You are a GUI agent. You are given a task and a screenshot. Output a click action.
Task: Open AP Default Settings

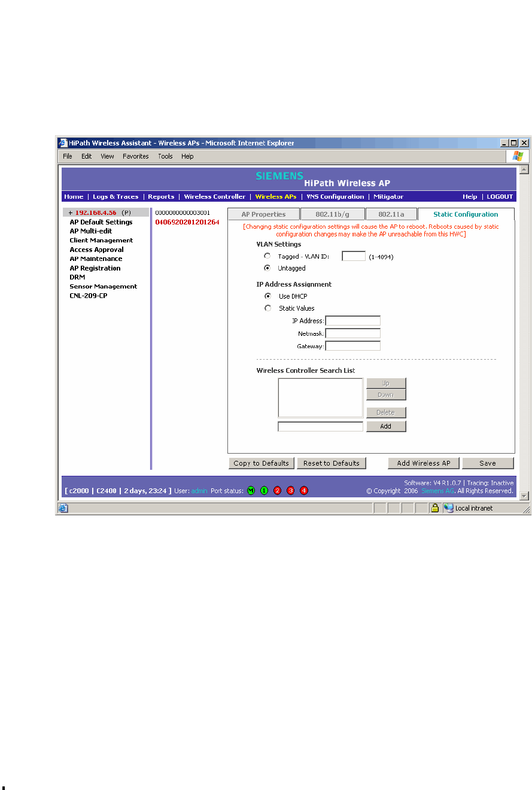click(x=101, y=222)
